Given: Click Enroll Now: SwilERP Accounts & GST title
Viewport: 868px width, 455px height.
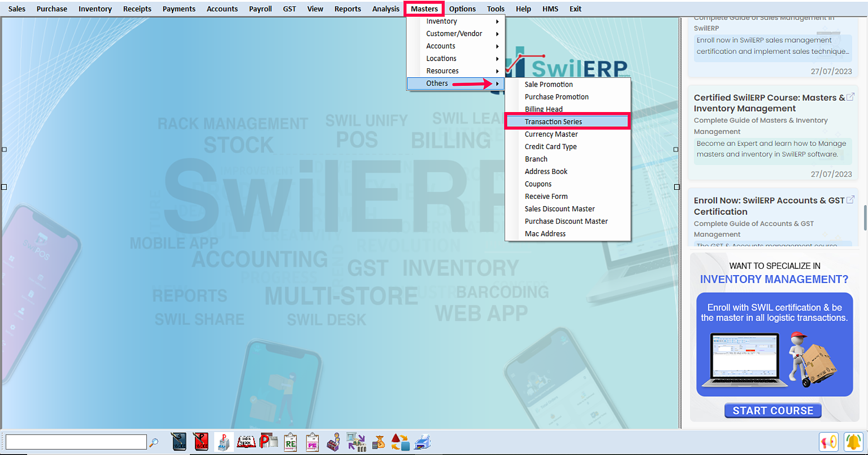Looking at the screenshot, I should 769,206.
